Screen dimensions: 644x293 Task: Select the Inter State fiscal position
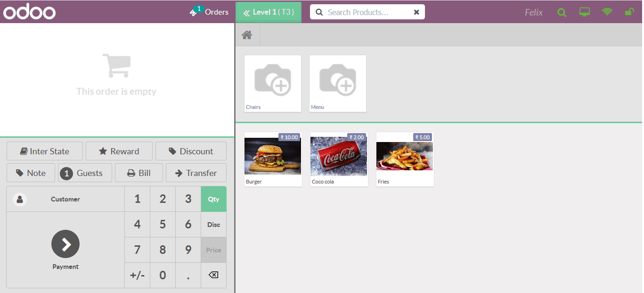(x=44, y=151)
